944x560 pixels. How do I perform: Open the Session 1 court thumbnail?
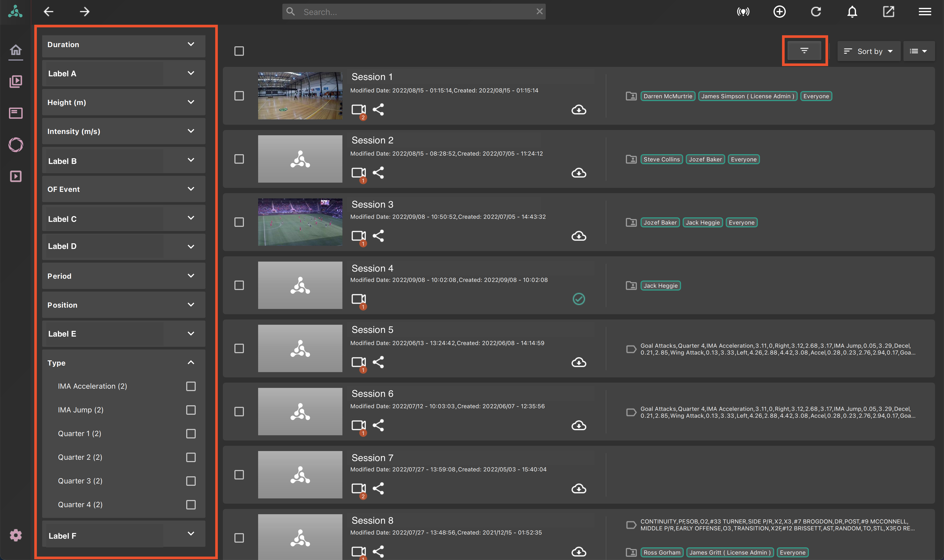[x=300, y=96]
